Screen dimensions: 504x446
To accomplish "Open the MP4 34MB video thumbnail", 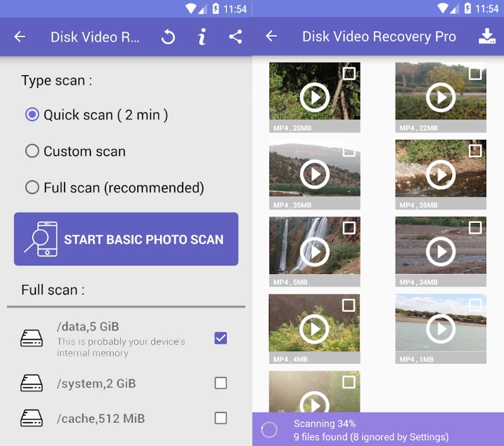I will [441, 251].
